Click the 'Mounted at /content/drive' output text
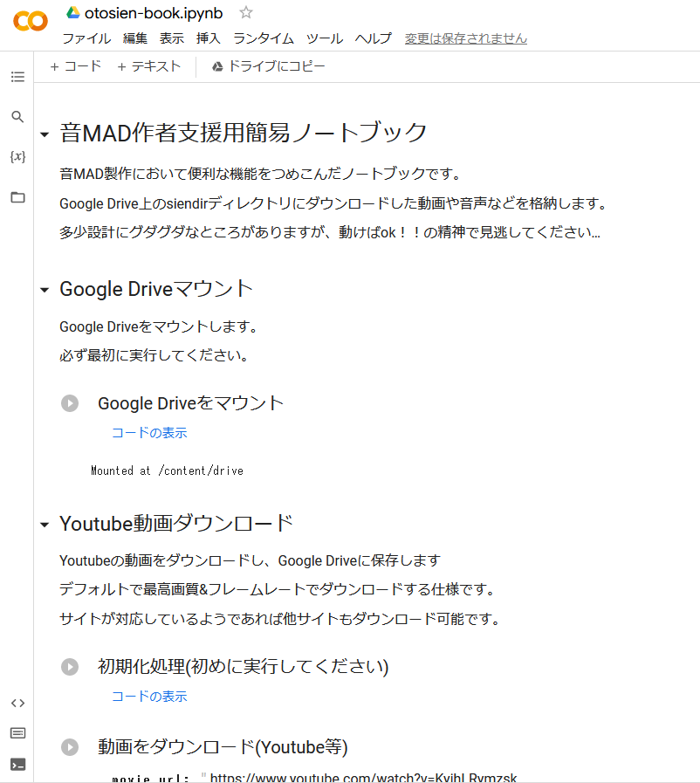Image resolution: width=700 pixels, height=783 pixels. [x=168, y=470]
